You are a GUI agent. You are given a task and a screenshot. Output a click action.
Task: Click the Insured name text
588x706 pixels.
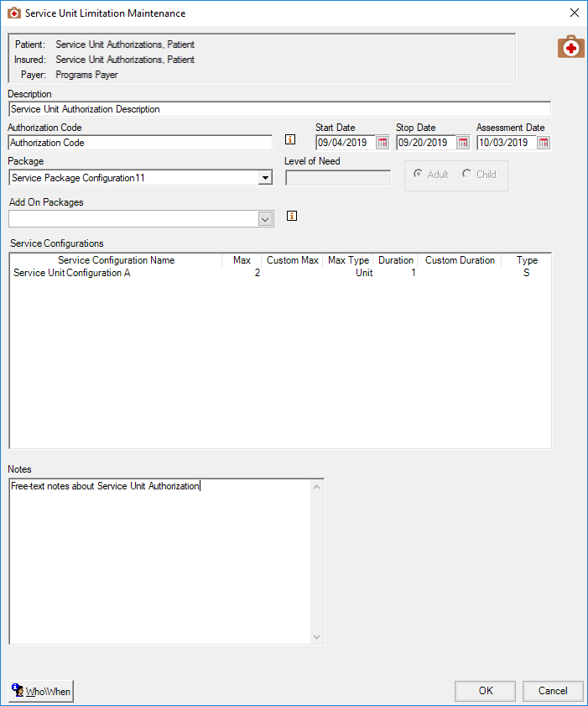click(x=125, y=60)
